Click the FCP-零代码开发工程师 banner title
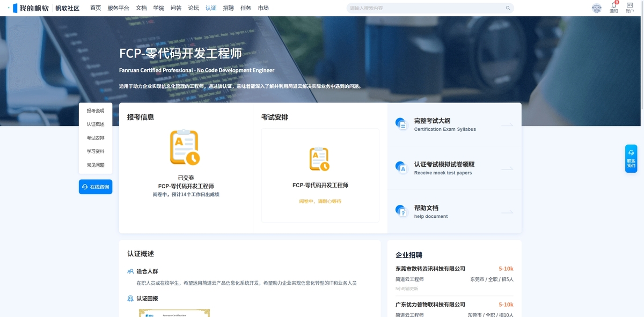Screen dimensions: 644x317 (180, 53)
